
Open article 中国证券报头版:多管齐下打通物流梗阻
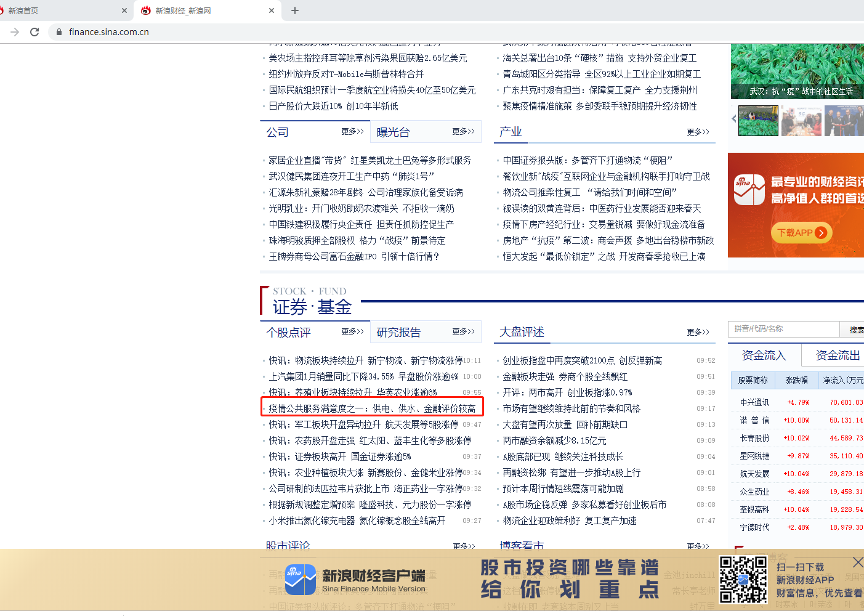point(587,160)
